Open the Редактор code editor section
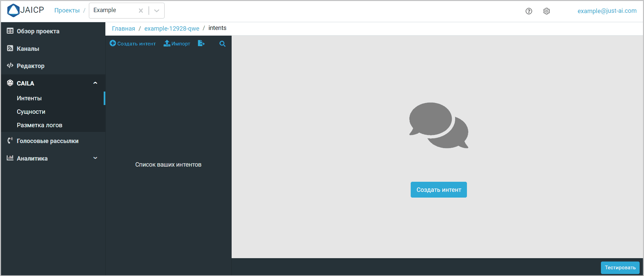 pyautogui.click(x=30, y=66)
